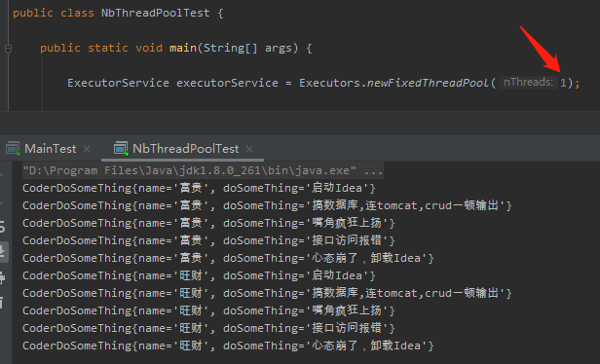This screenshot has height=364, width=600.
Task: Click the MainTest run configuration icon
Action: 13,149
